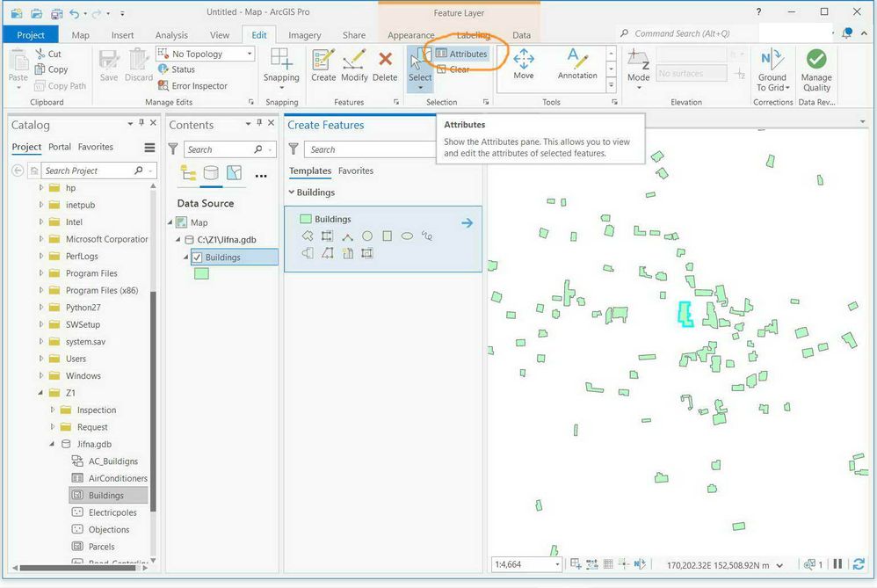
Task: Toggle Contents pane auto-hide pin
Action: coord(259,122)
